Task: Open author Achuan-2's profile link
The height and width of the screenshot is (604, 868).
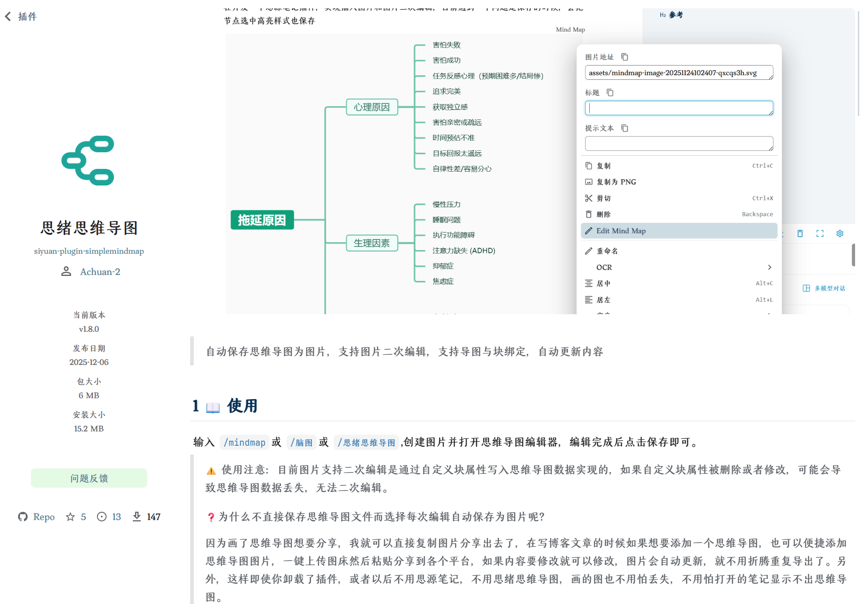Action: pyautogui.click(x=100, y=272)
